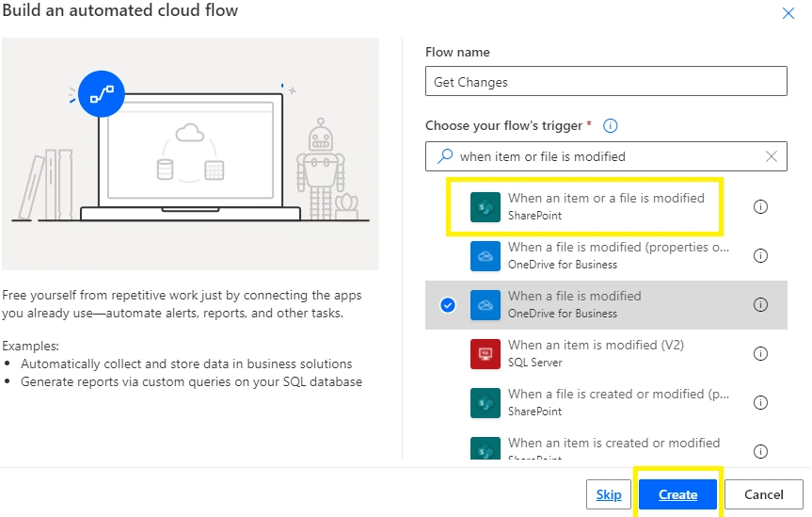Image resolution: width=812 pixels, height=517 pixels.
Task: Click the laptop illustration image
Action: tap(191, 154)
